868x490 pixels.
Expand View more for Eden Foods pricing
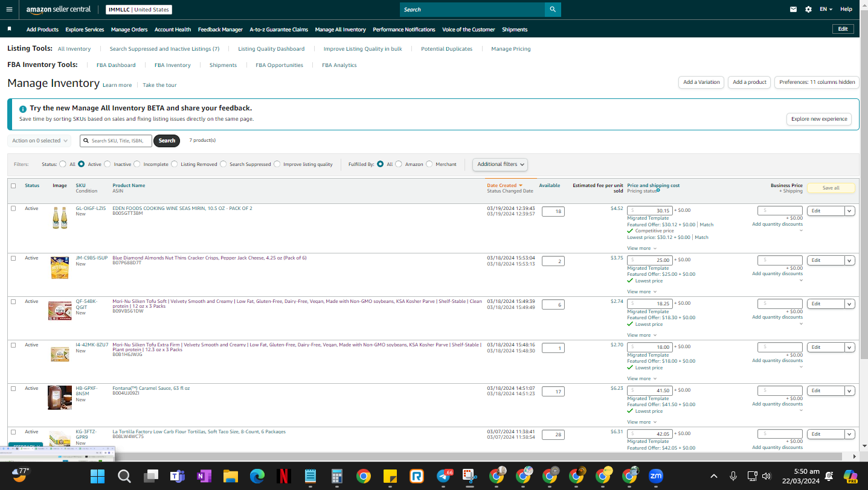641,248
